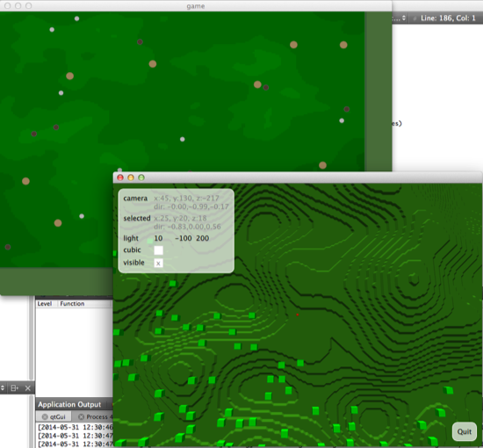Sort by the Function column header
This screenshot has width=483, height=448.
72,304
